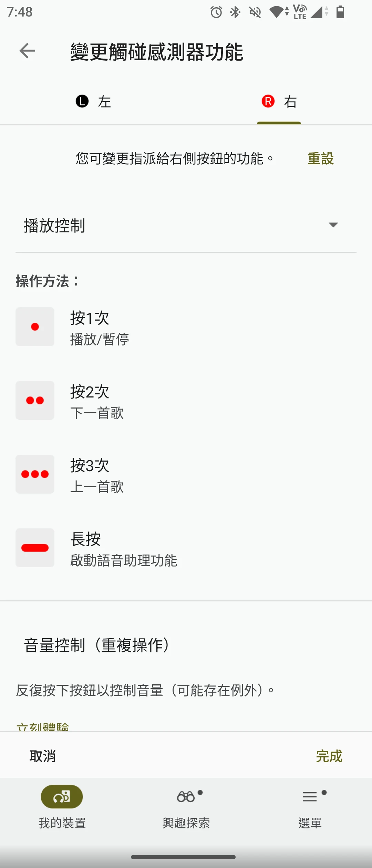Tap the back arrow icon
372x868 pixels.
27,51
